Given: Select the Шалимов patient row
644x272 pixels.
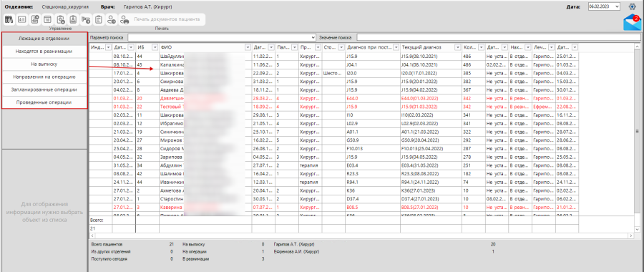Looking at the screenshot, I should pos(333,174).
